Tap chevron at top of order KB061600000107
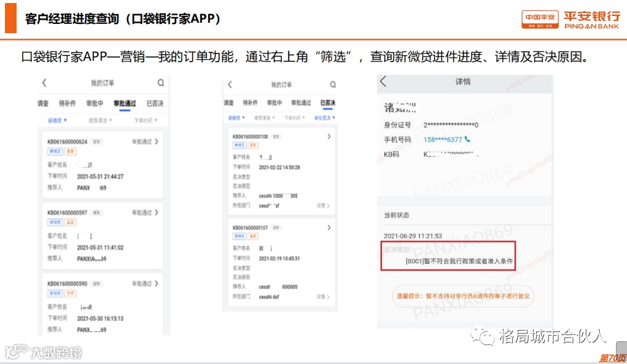Screen dimensions: 627x364 point(329,228)
